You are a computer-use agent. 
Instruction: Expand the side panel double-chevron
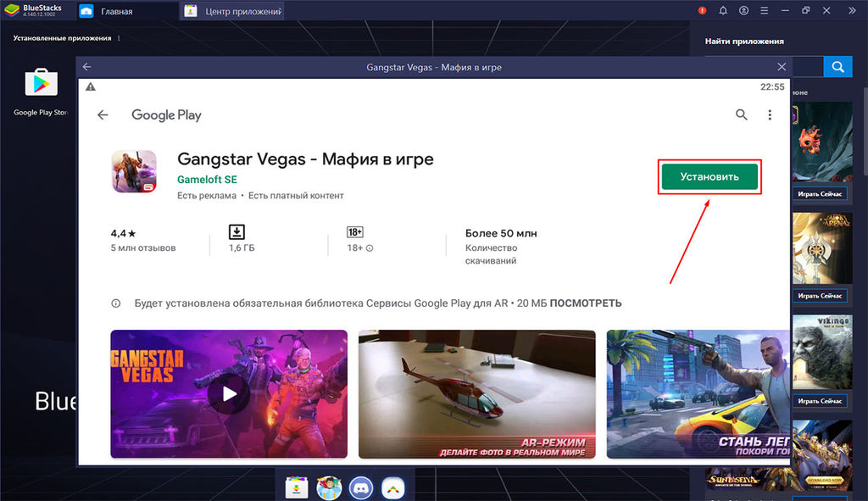click(852, 10)
